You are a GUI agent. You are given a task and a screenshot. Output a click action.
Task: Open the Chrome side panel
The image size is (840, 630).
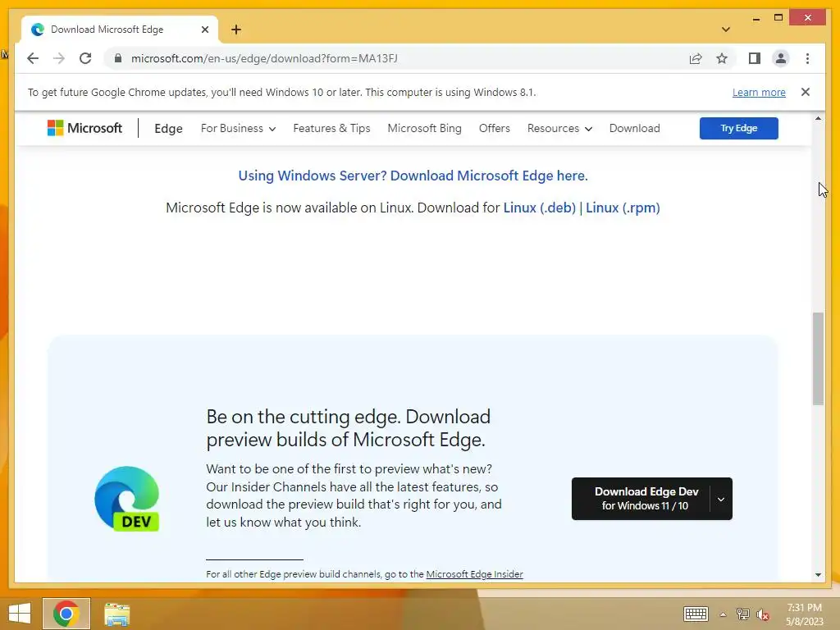755,58
